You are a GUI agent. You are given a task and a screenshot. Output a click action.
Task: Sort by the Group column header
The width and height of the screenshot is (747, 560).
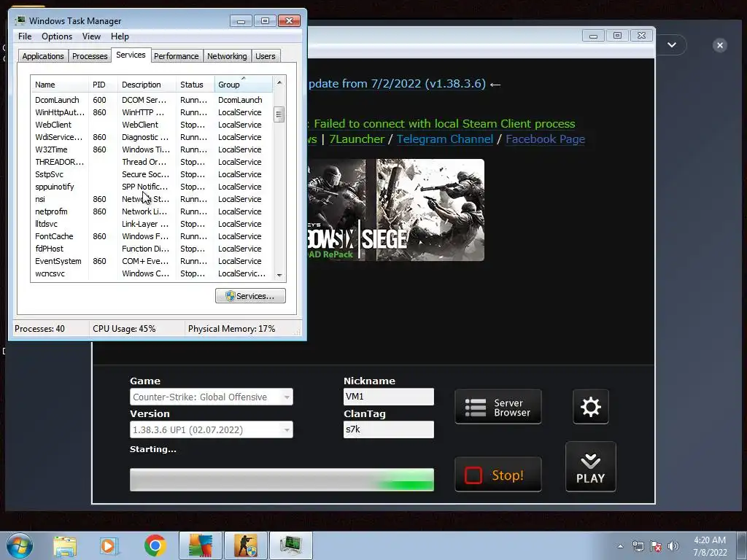[x=244, y=85]
